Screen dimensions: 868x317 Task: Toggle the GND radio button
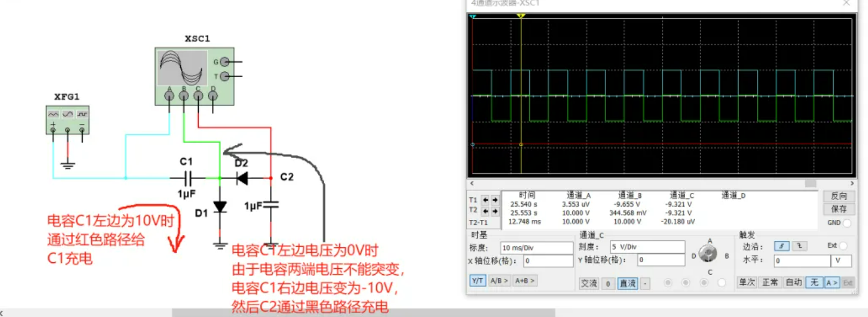tap(847, 223)
